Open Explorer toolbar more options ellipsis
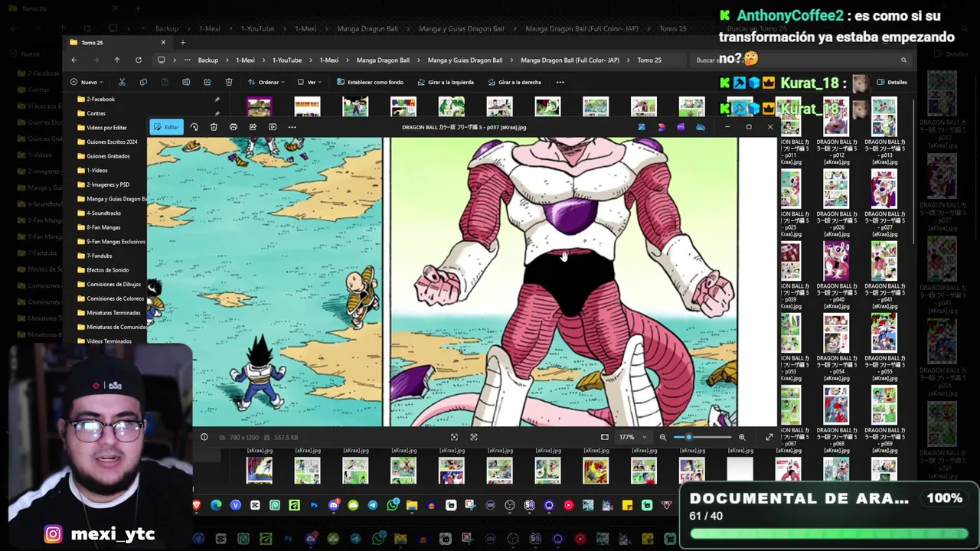Image resolution: width=980 pixels, height=551 pixels. (x=560, y=82)
